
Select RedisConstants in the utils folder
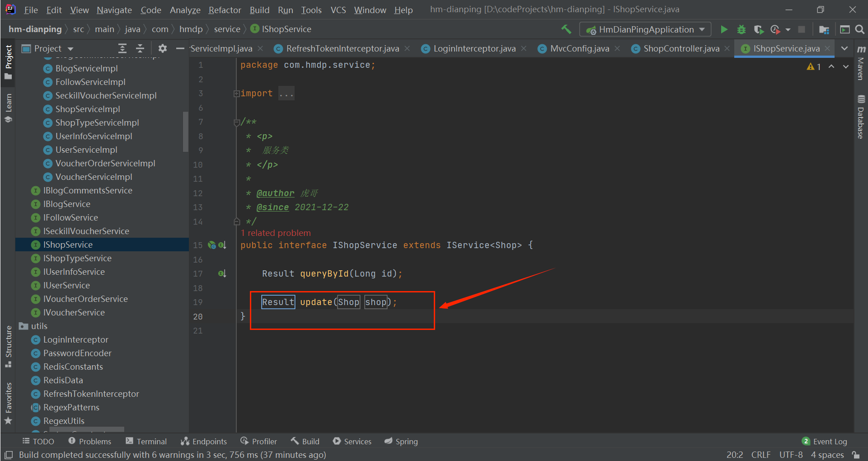(x=73, y=367)
